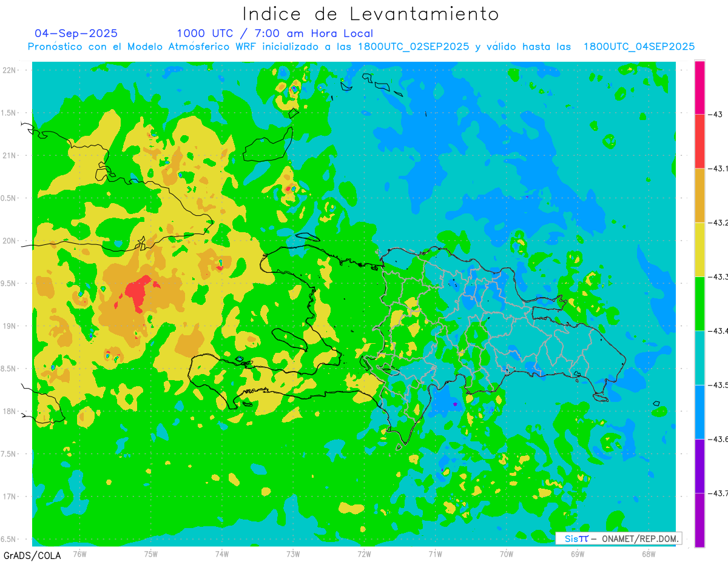Image resolution: width=728 pixels, height=562 pixels.
Task: Click the dark purple legend band above -43.7
Action: [699, 466]
